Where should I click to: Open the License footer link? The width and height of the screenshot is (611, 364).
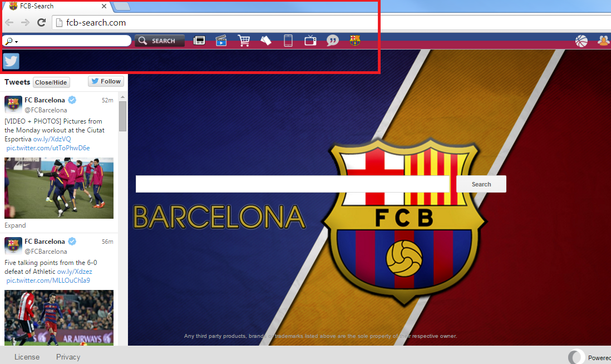tap(27, 357)
